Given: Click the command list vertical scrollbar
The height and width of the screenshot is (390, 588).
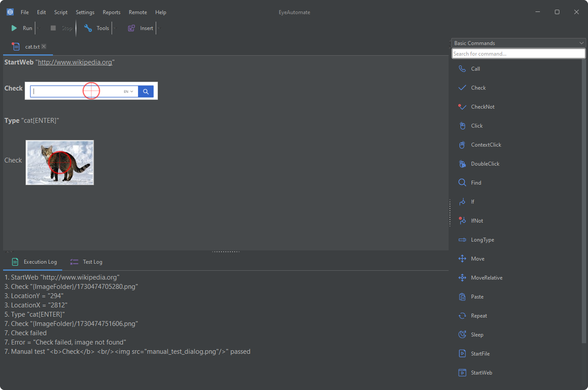Looking at the screenshot, I should (584, 199).
